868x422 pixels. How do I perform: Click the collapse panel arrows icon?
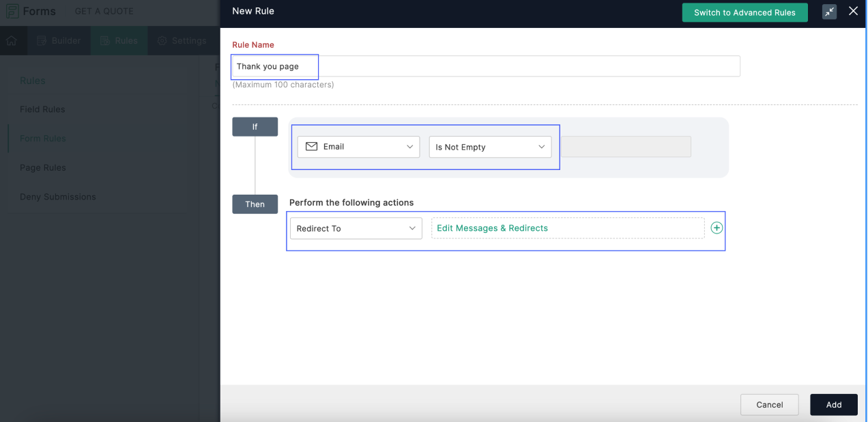point(829,12)
